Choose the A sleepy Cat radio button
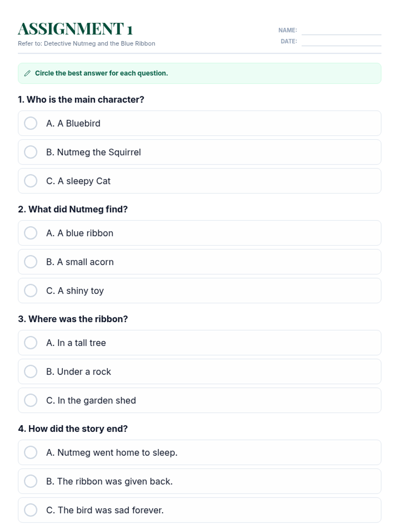The image size is (399, 532). coord(31,181)
